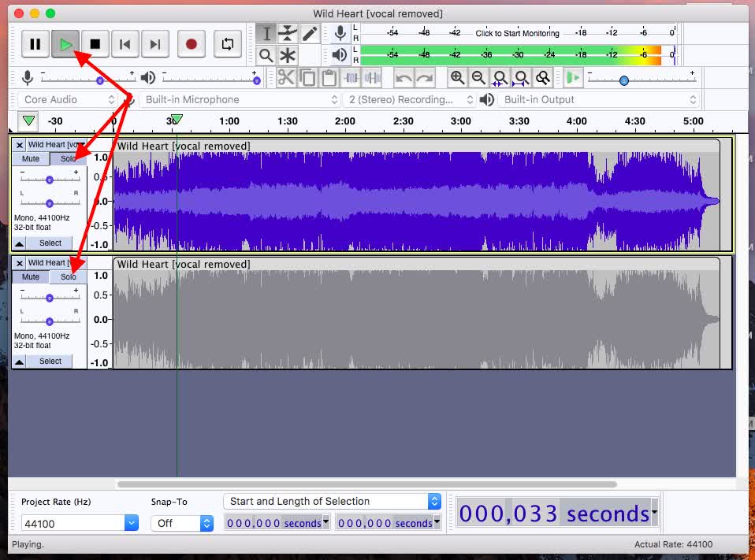Collapse the first track using the arrow
The image size is (755, 560).
point(19,243)
